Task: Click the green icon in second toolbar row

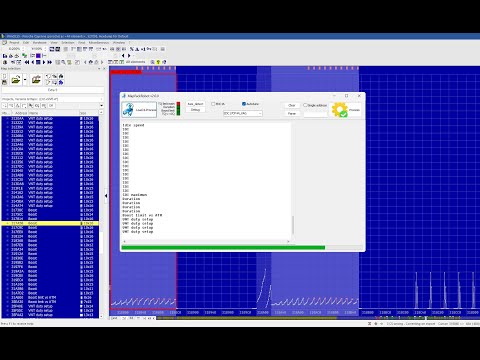Action: pos(25,56)
